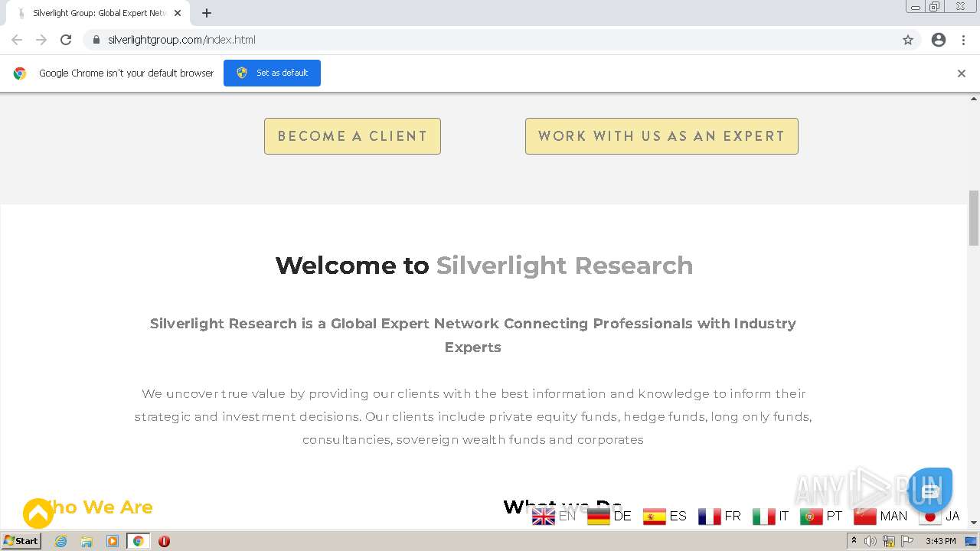
Task: Open the Chrome profile avatar icon
Action: point(939,40)
